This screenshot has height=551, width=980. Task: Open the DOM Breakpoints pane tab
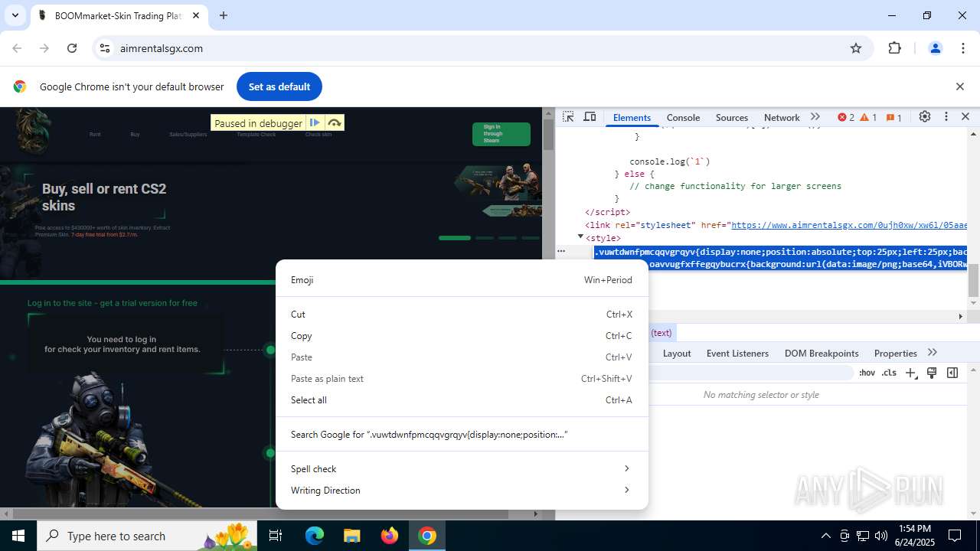pos(822,353)
